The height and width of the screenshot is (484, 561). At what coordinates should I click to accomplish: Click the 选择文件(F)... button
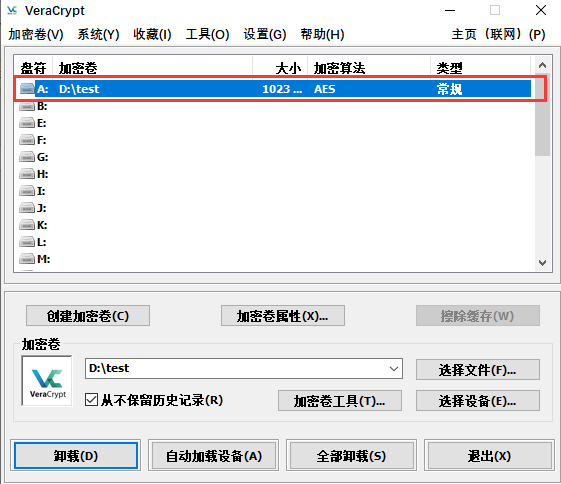478,370
